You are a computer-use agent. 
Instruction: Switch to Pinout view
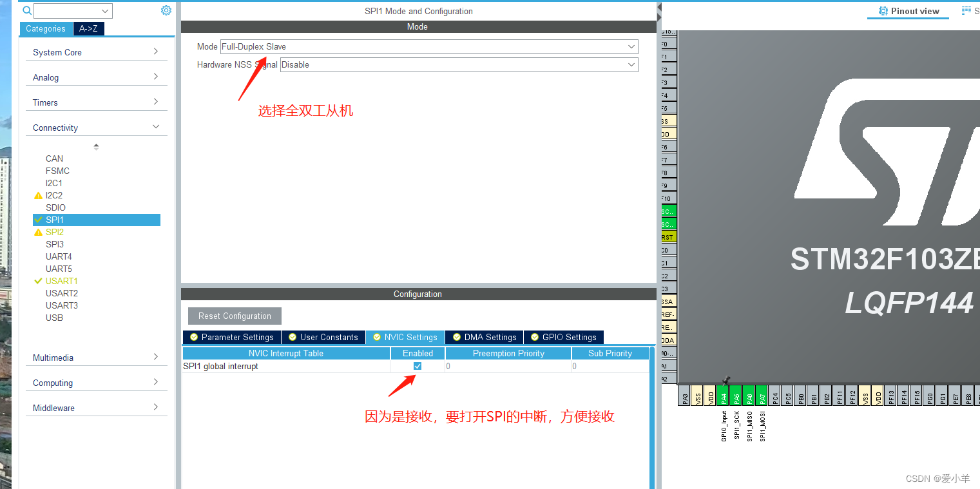(908, 11)
